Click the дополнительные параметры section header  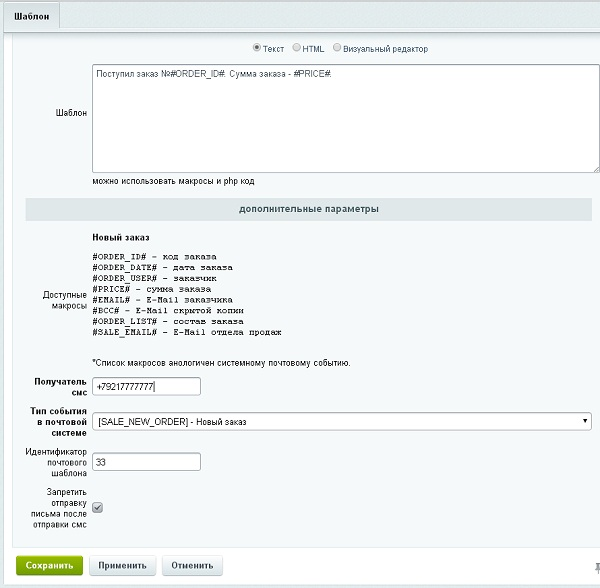click(309, 209)
